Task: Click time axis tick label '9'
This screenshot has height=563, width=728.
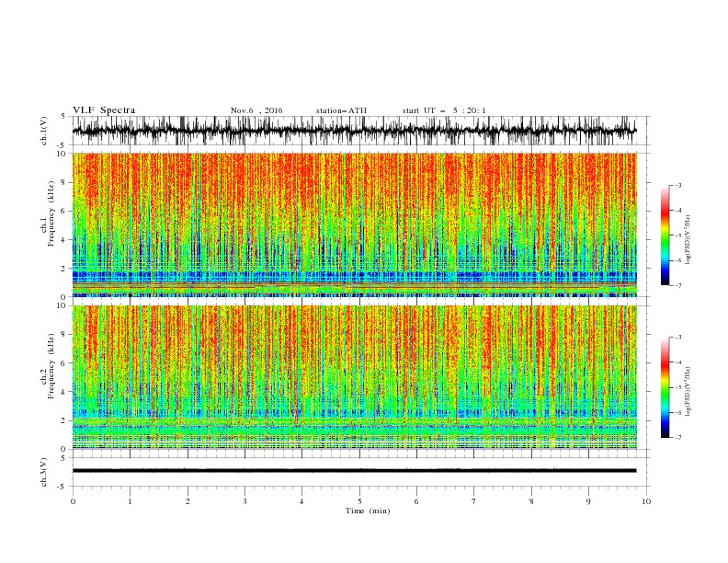Action: click(588, 501)
